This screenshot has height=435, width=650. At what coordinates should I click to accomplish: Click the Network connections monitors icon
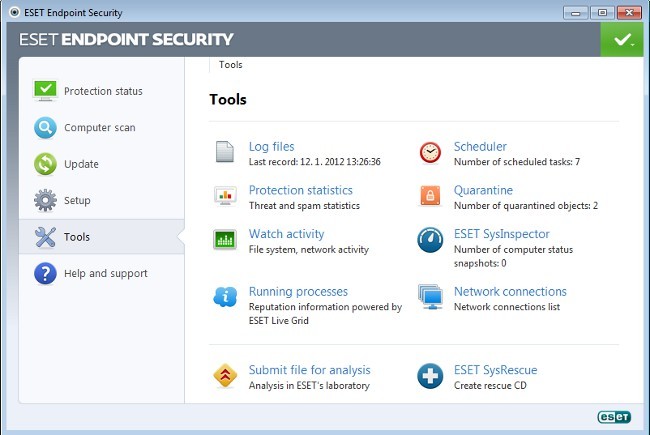point(430,297)
